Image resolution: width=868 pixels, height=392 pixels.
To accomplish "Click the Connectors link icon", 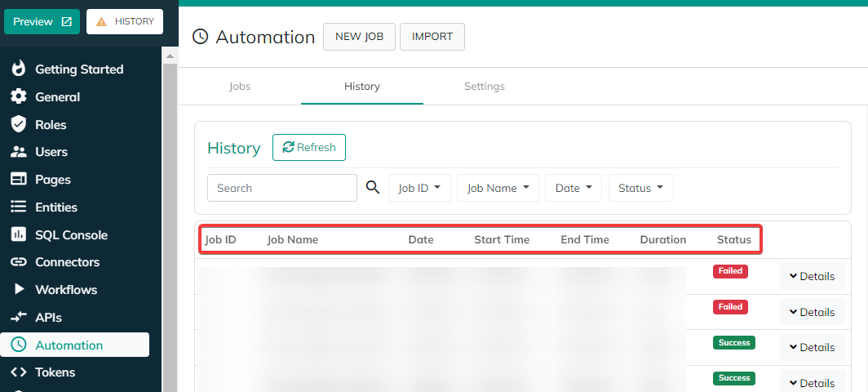I will (18, 261).
